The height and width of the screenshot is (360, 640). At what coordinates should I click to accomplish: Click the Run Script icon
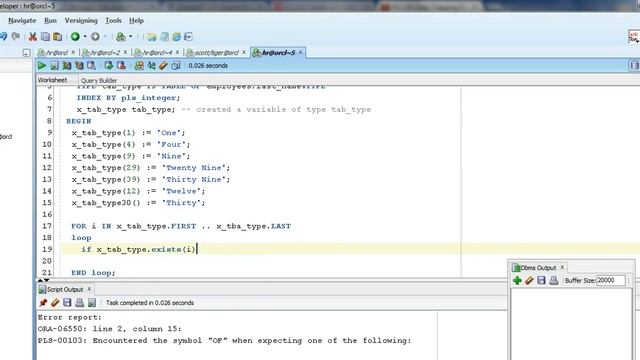click(54, 65)
